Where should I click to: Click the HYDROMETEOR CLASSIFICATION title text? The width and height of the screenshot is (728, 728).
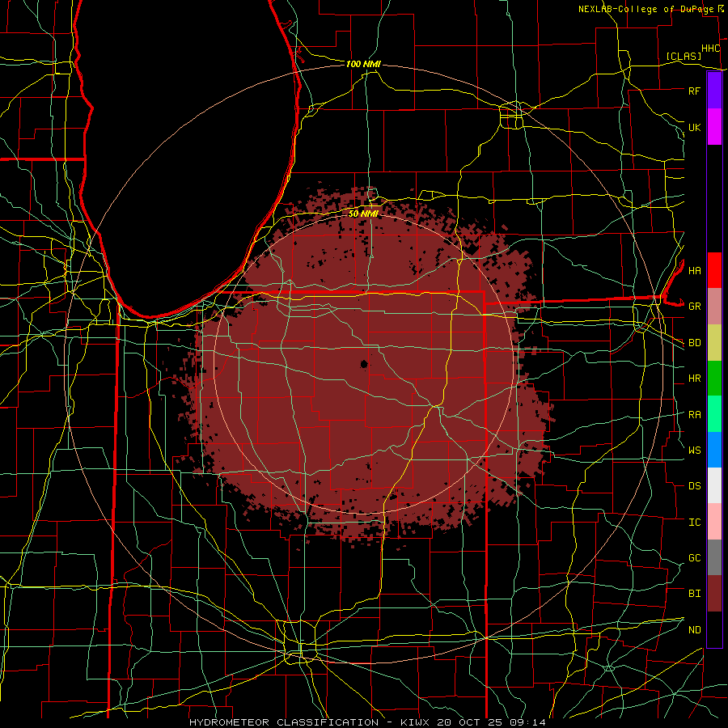tap(284, 722)
